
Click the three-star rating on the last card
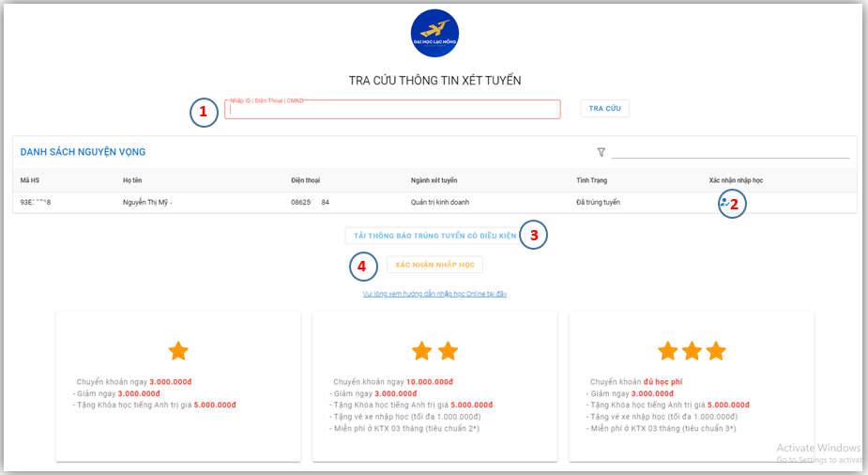coord(692,351)
